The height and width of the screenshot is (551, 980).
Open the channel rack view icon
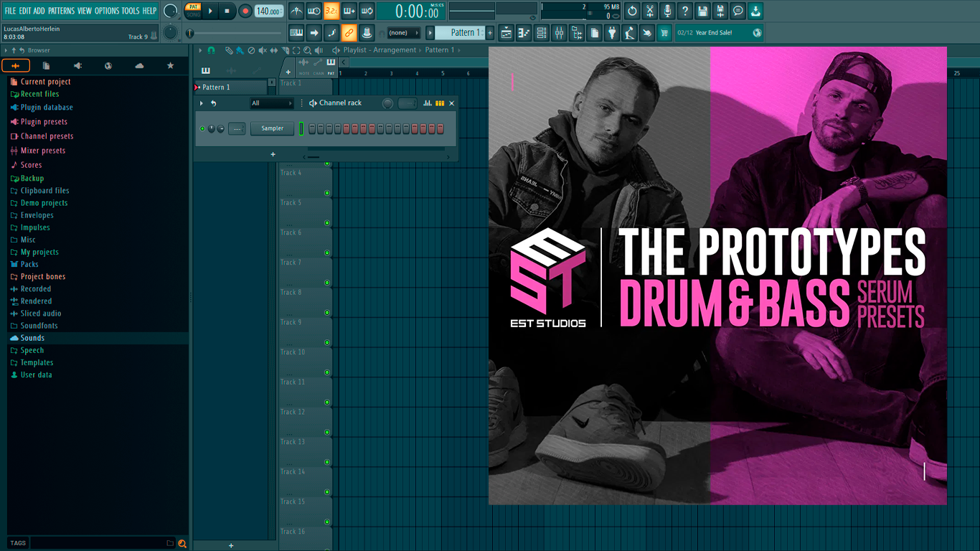(542, 32)
